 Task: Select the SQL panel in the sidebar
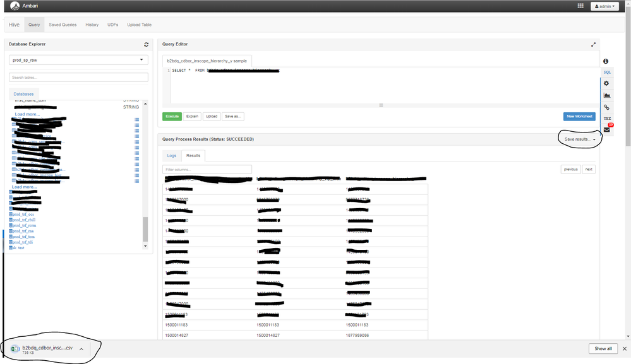pos(607,73)
